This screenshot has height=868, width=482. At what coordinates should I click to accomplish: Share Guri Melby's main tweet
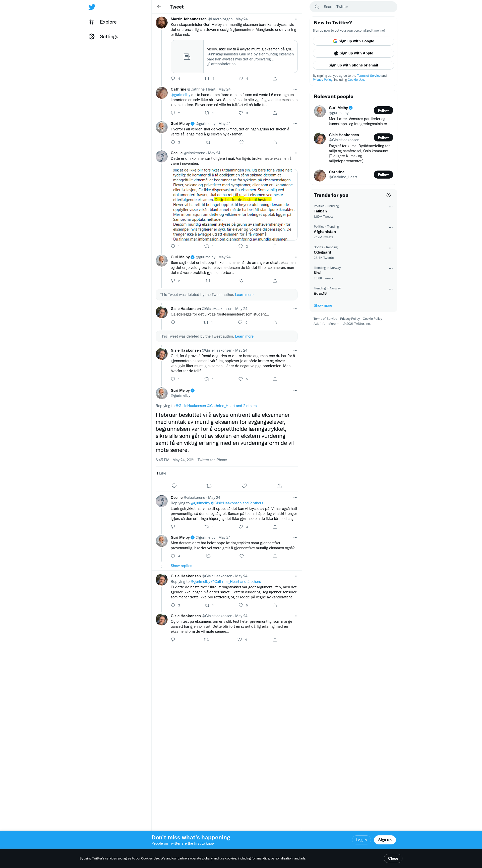279,486
